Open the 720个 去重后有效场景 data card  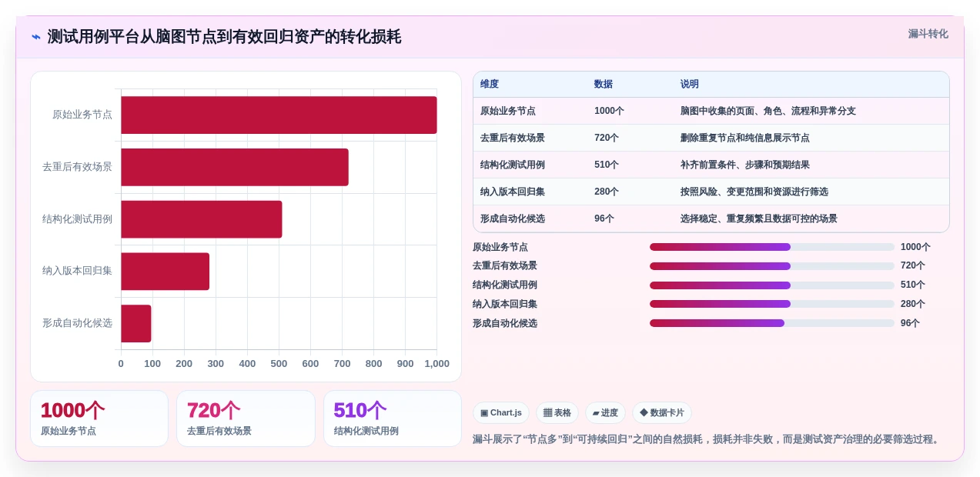coord(246,419)
